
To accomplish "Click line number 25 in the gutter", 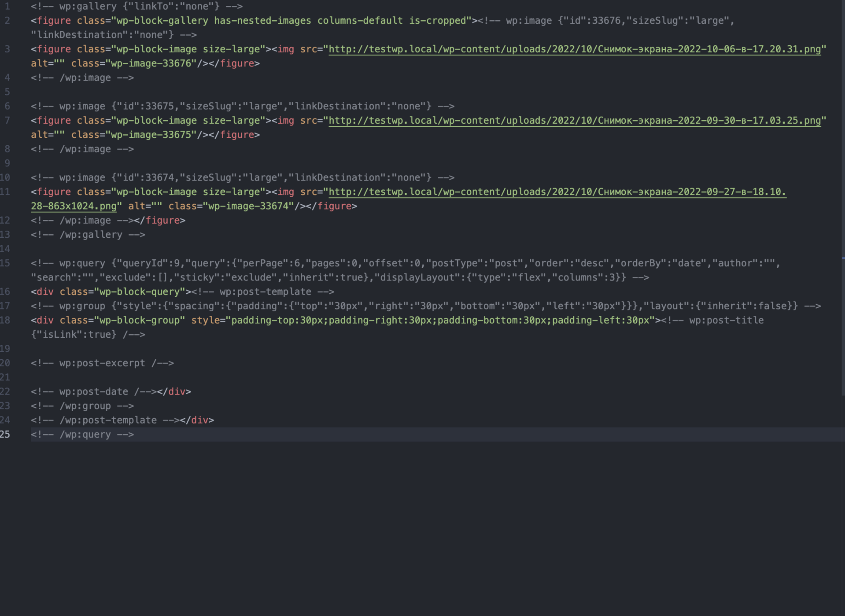I will click(5, 435).
